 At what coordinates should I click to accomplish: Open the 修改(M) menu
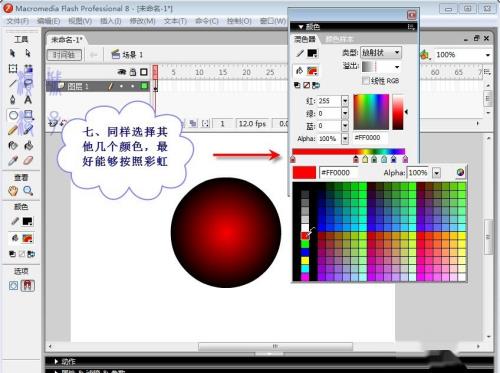tap(142, 21)
